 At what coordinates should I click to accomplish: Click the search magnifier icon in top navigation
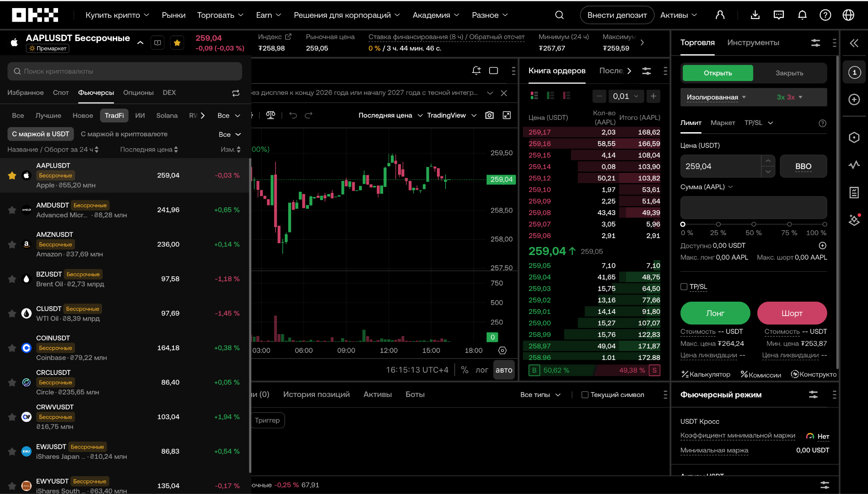pyautogui.click(x=559, y=15)
